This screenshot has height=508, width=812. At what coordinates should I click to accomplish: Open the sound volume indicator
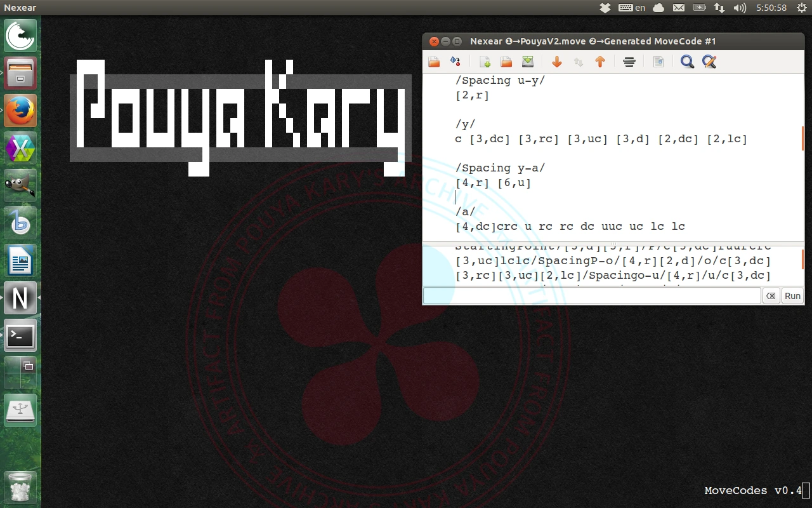click(x=740, y=8)
